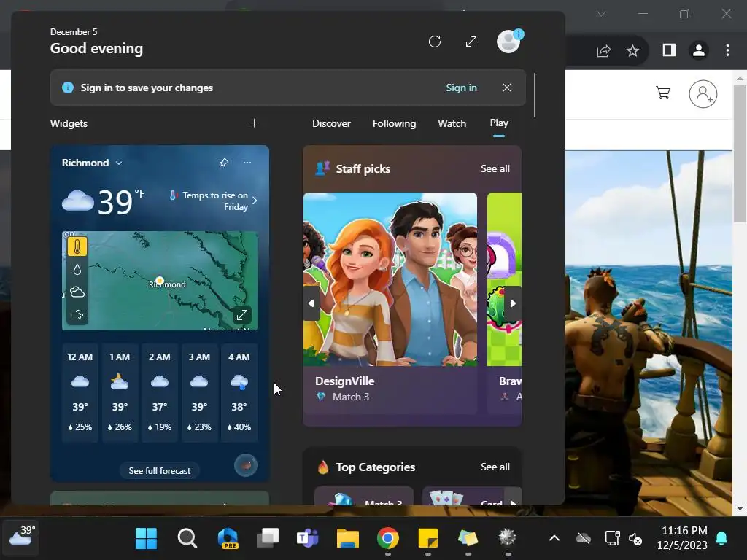Select the 3 AM hourly forecast

pyautogui.click(x=199, y=392)
